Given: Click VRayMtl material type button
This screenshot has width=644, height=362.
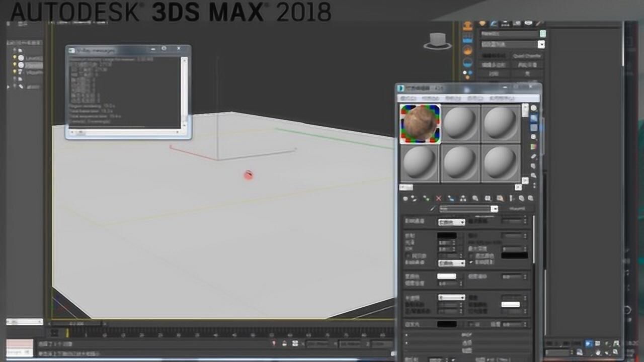Looking at the screenshot, I should pyautogui.click(x=517, y=209).
